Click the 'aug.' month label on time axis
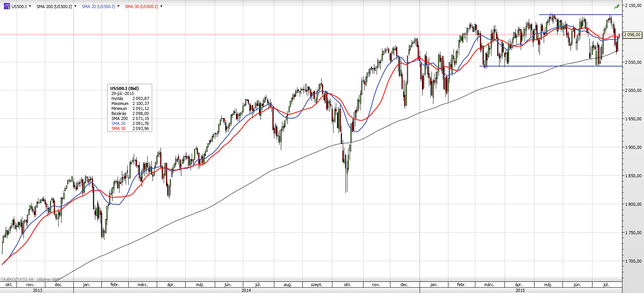This screenshot has height=293, width=644. [x=288, y=285]
